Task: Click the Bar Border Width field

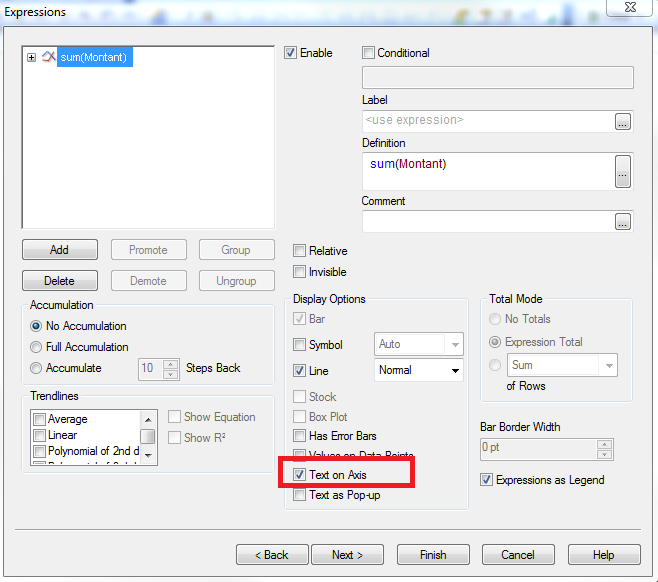Action: click(x=538, y=449)
